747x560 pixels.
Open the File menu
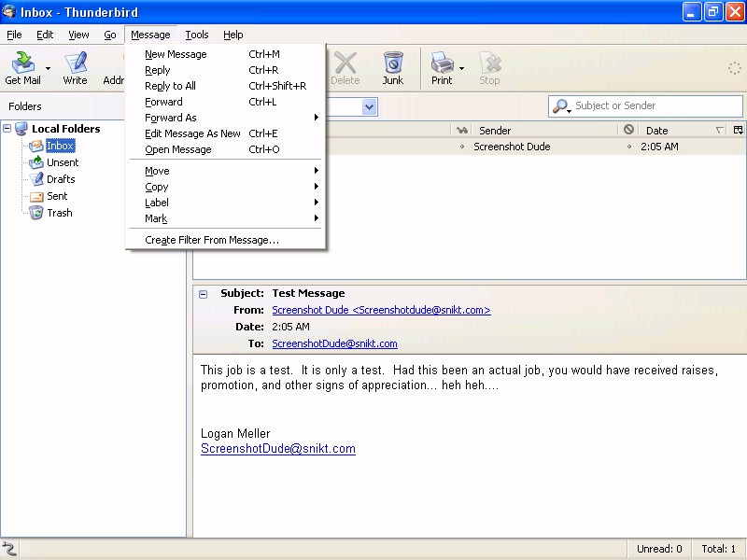[14, 35]
